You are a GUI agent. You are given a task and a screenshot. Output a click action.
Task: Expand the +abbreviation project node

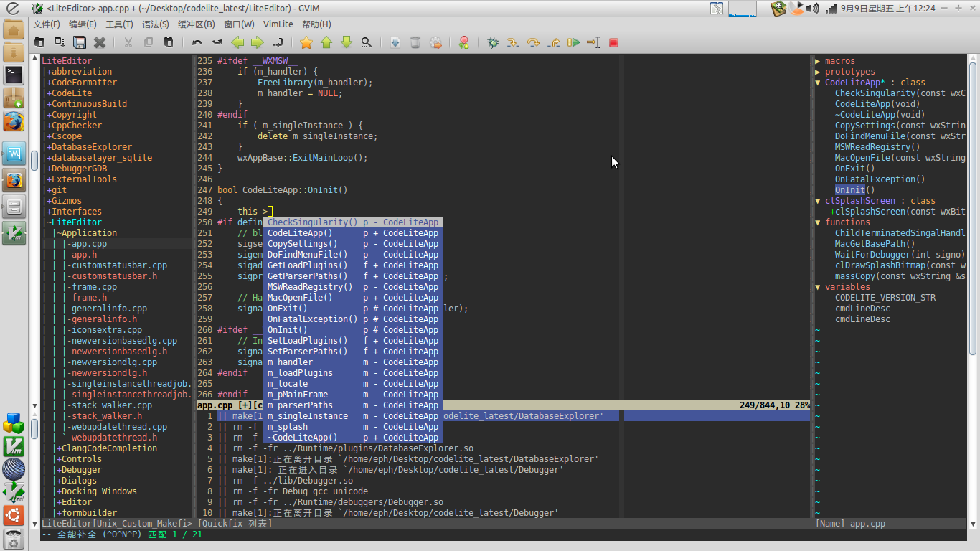80,72
